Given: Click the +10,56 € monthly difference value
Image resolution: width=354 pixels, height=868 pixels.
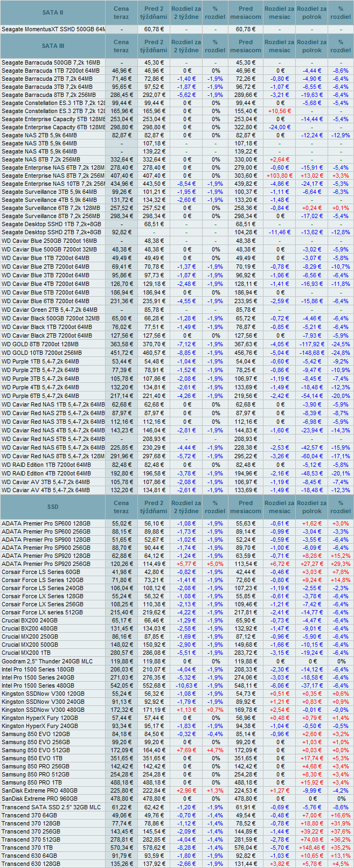Looking at the screenshot, I should coord(279,111).
